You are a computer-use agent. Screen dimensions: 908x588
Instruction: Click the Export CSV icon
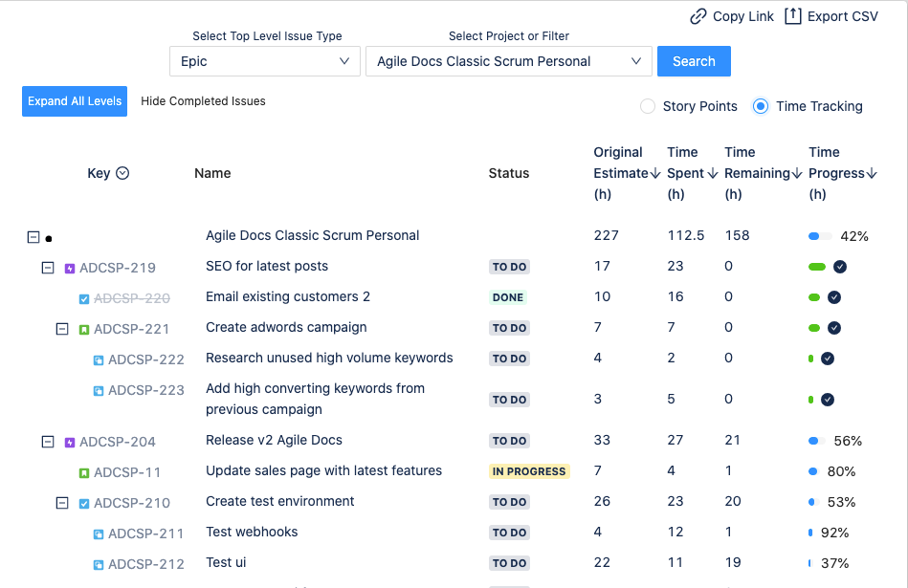tap(791, 16)
